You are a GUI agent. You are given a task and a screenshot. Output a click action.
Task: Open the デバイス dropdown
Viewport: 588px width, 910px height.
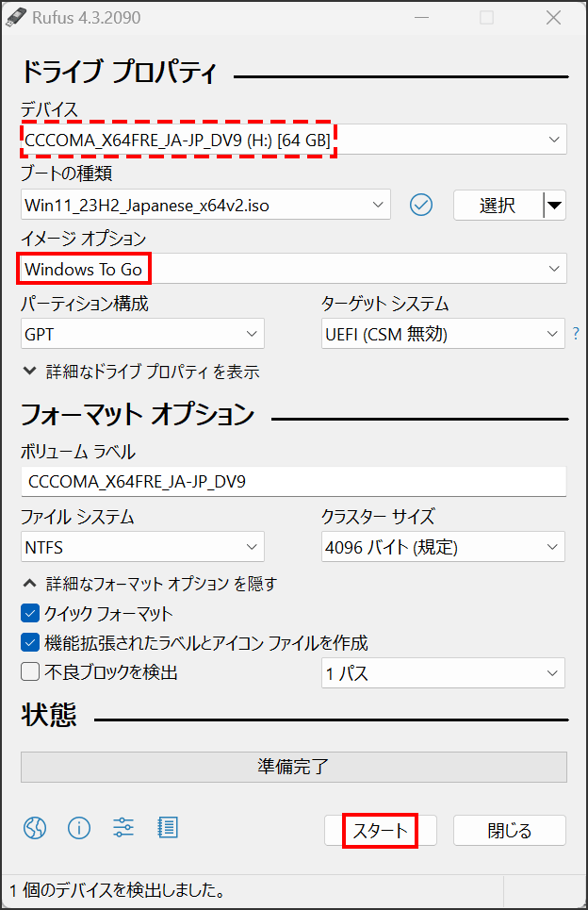[293, 140]
